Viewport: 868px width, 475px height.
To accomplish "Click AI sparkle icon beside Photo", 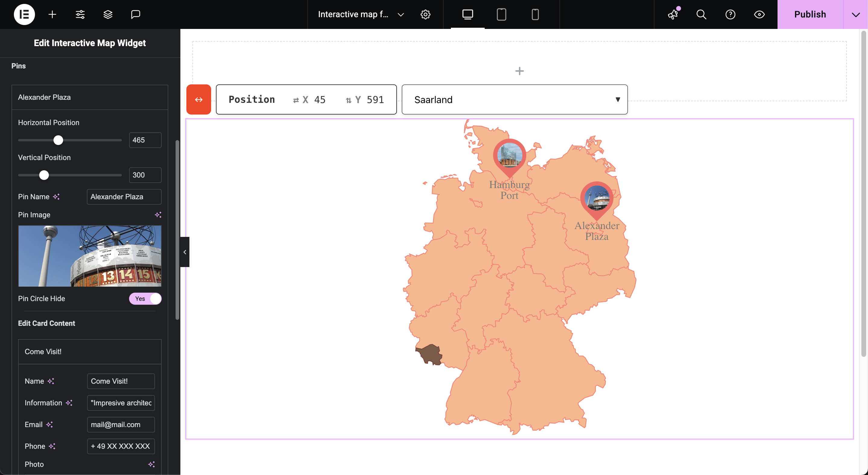I will click(152, 464).
